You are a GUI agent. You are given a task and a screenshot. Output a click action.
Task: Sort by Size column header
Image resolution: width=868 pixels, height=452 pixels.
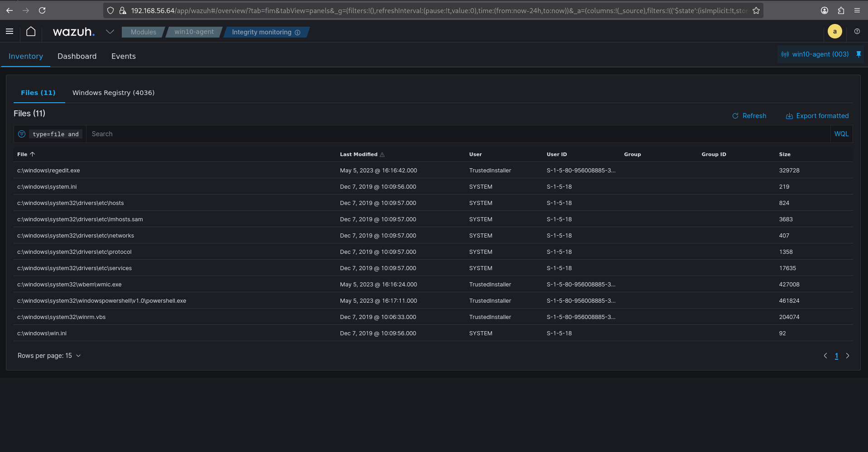[785, 154]
